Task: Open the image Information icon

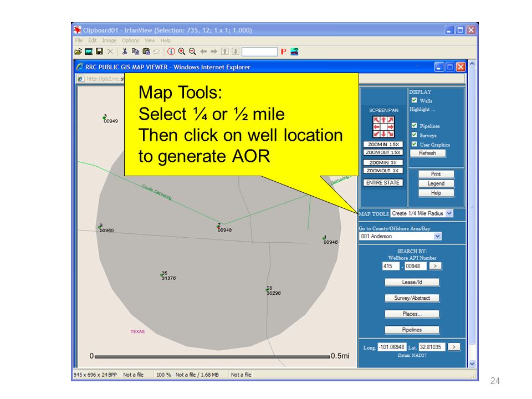Action: coord(171,52)
